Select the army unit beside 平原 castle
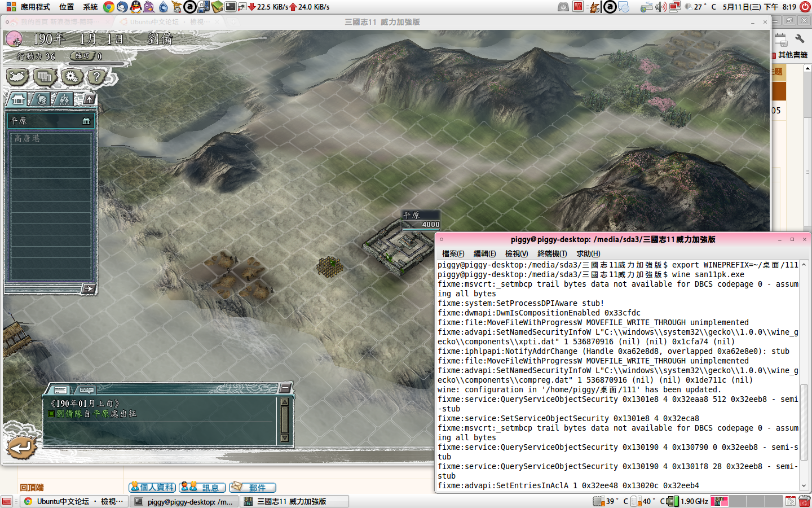Viewport: 812px width, 508px height. click(330, 266)
